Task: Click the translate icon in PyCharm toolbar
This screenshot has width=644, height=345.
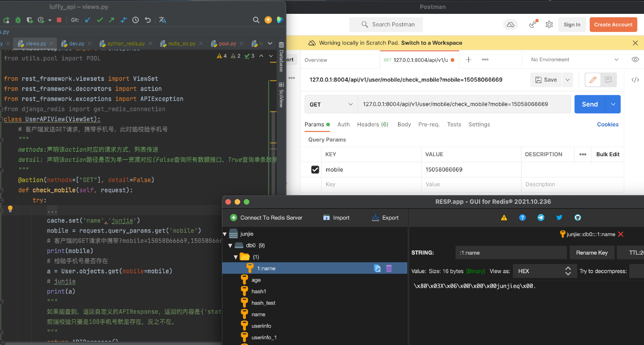Action: [x=163, y=20]
